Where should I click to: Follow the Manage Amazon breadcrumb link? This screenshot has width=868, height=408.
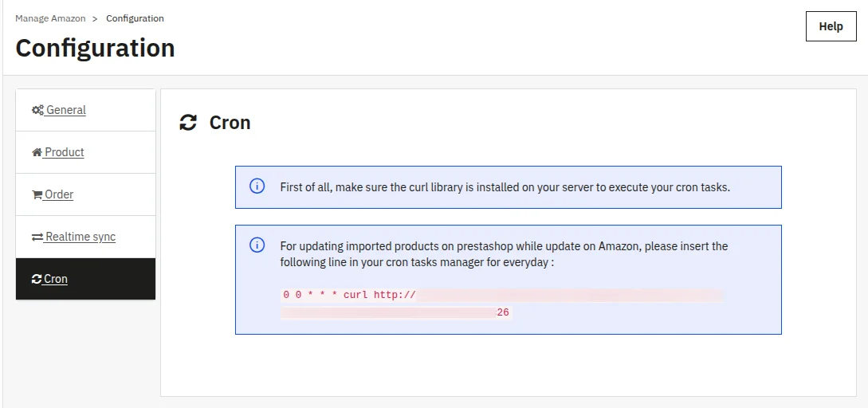[x=50, y=18]
